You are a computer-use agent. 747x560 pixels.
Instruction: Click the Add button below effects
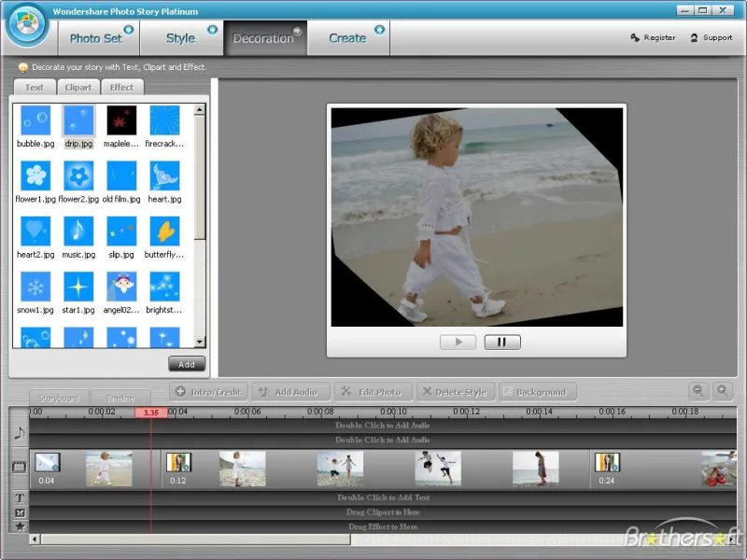(187, 364)
